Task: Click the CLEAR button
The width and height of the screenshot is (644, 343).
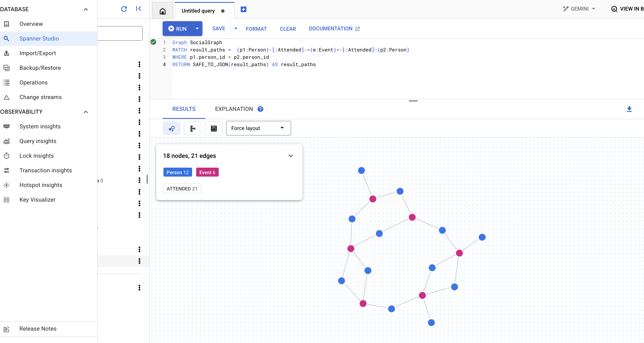Action: pos(287,29)
